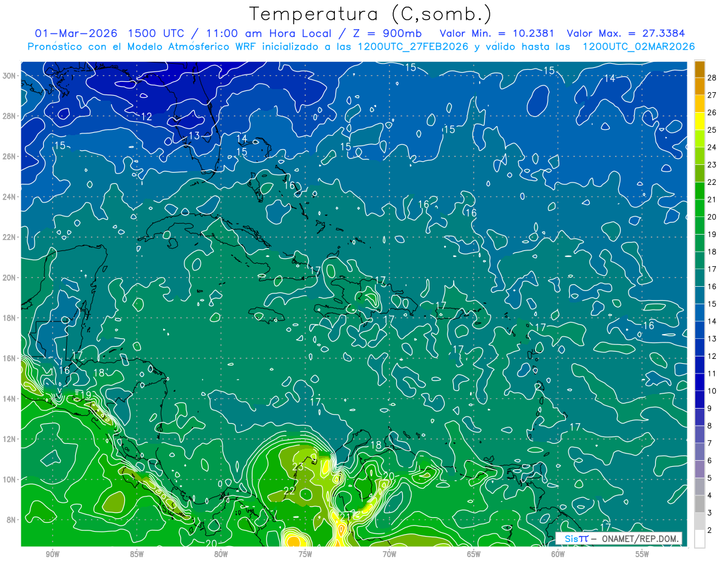The height and width of the screenshot is (562, 728).
Task: Click the "23" contour label on the map
Action: pos(298,467)
